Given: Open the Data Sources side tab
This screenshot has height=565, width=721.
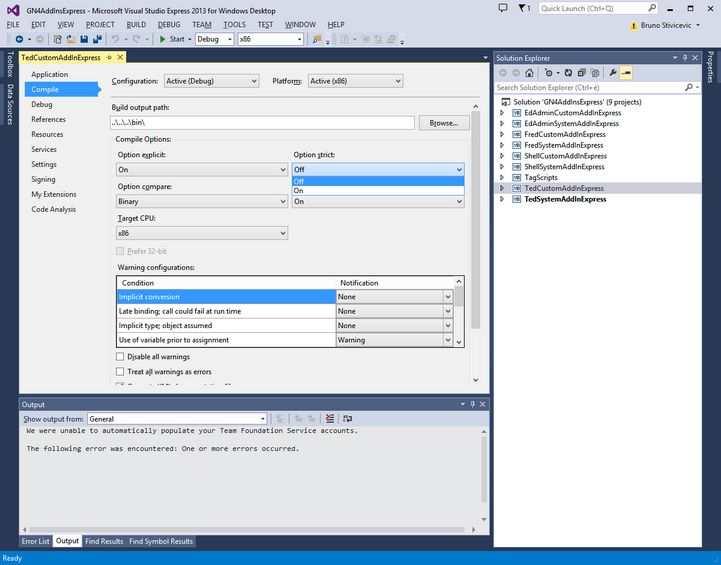Looking at the screenshot, I should tap(10, 104).
